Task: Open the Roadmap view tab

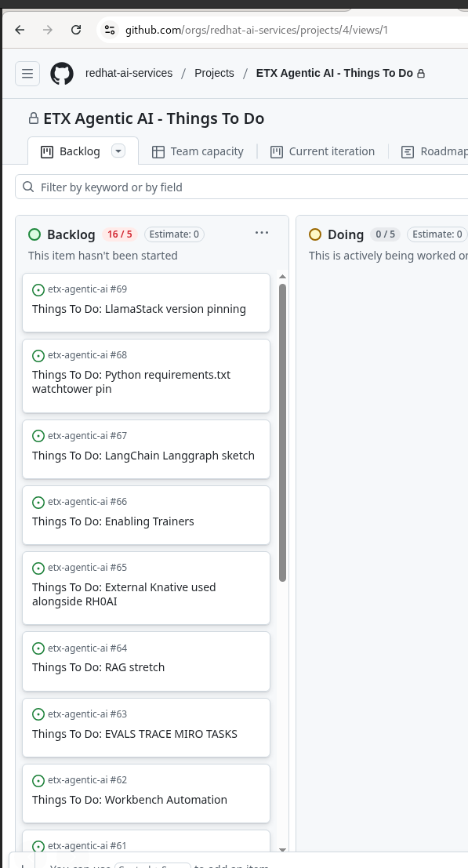Action: tap(434, 151)
